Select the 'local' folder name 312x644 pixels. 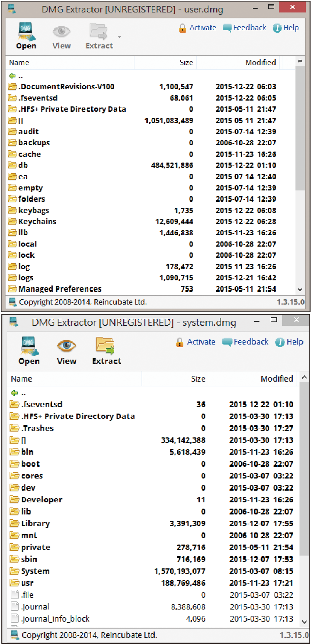(x=28, y=244)
